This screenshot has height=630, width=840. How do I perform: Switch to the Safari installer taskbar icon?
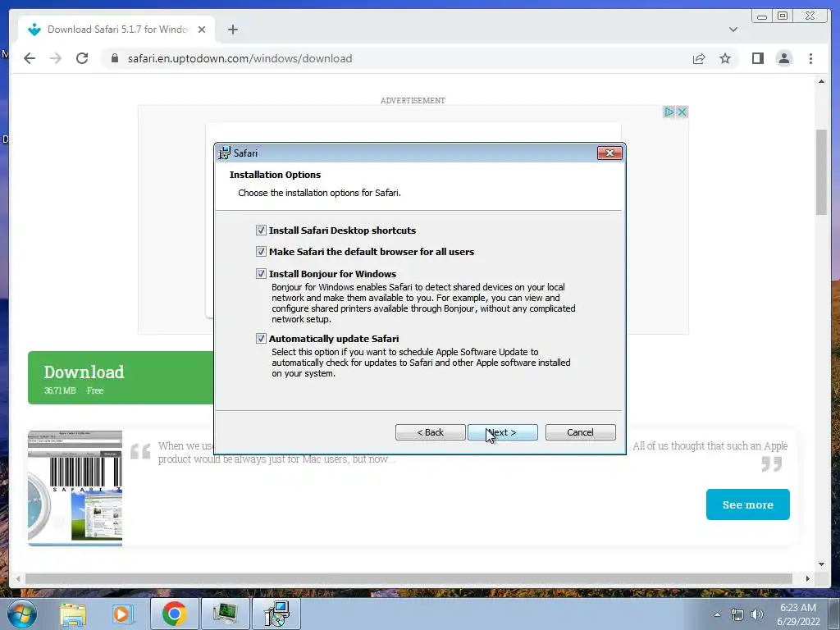276,614
